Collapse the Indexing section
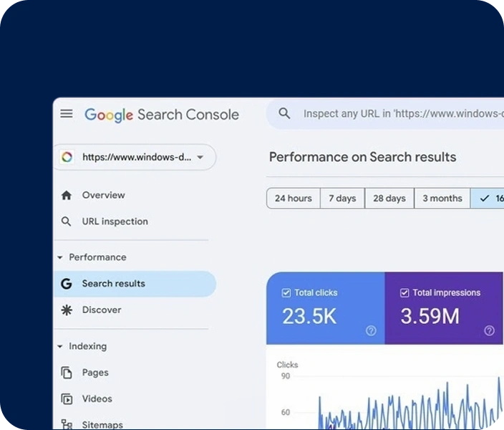The width and height of the screenshot is (504, 430). coord(60,346)
